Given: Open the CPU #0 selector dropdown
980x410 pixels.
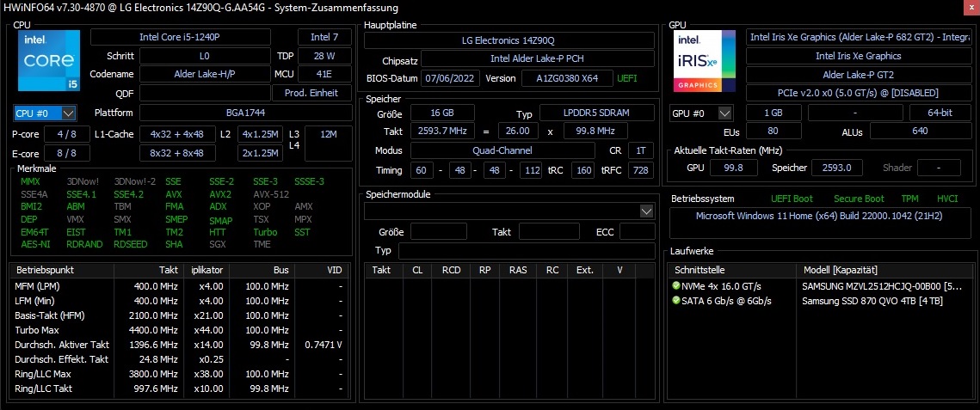Looking at the screenshot, I should pyautogui.click(x=46, y=113).
